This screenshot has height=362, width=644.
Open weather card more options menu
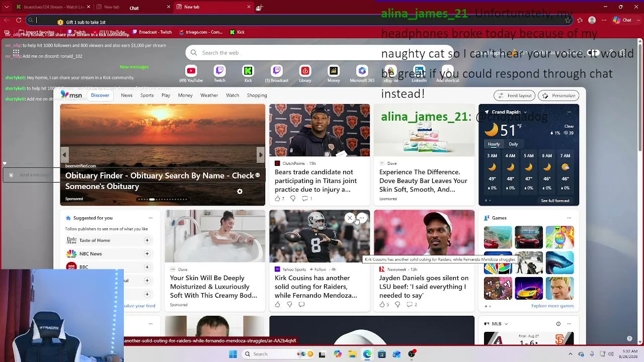pos(569,112)
